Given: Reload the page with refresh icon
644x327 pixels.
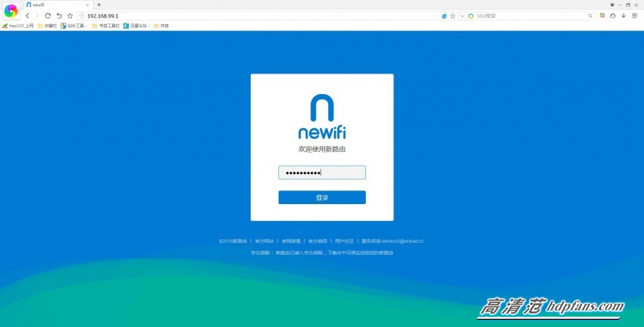Looking at the screenshot, I should [48, 16].
